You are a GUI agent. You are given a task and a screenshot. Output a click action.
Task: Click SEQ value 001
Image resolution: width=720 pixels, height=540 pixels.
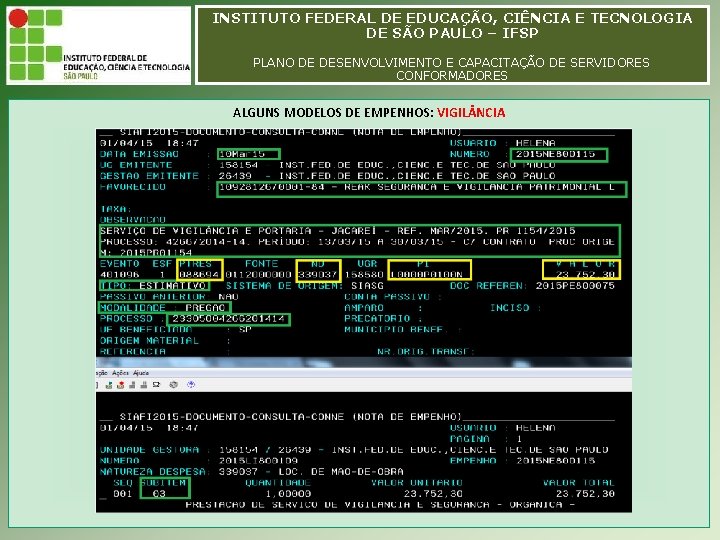coord(122,494)
